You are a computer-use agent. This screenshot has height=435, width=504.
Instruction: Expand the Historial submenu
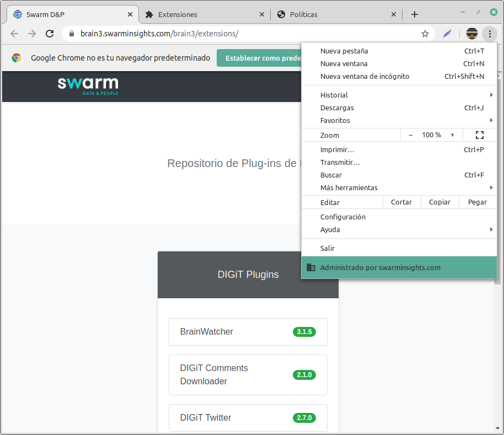pyautogui.click(x=399, y=95)
